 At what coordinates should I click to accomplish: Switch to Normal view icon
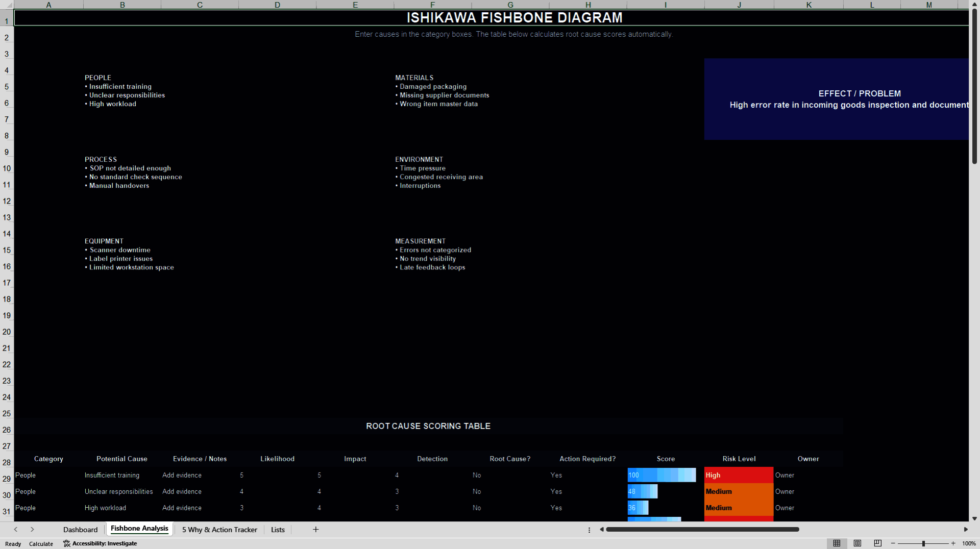(837, 543)
